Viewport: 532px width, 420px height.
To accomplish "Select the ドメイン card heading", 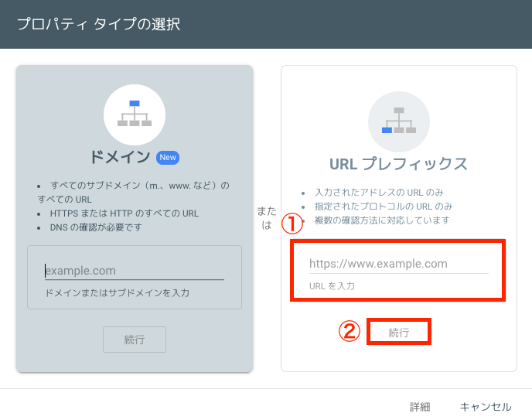I will click(120, 157).
